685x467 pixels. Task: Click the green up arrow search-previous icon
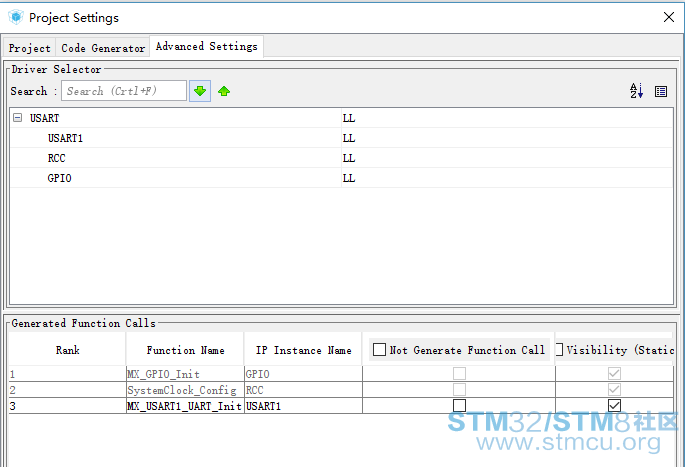coord(224,91)
